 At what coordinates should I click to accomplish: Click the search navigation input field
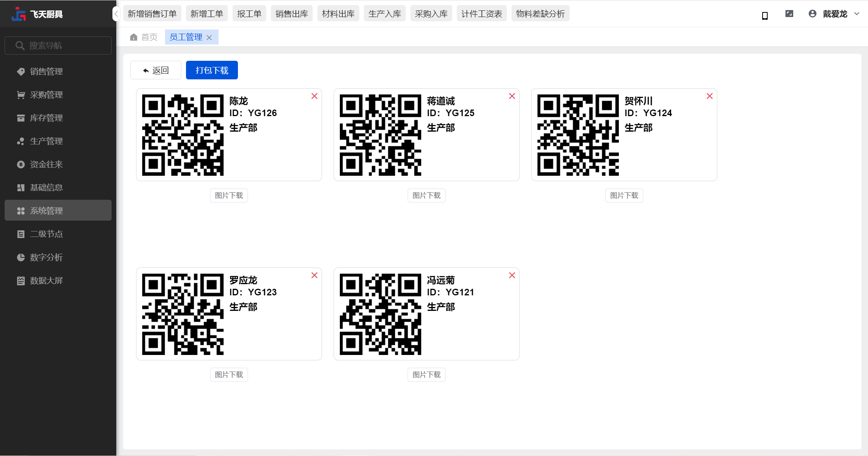[58, 45]
